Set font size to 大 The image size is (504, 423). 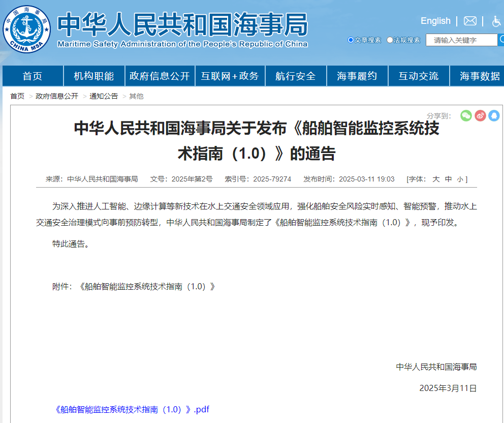coord(436,179)
